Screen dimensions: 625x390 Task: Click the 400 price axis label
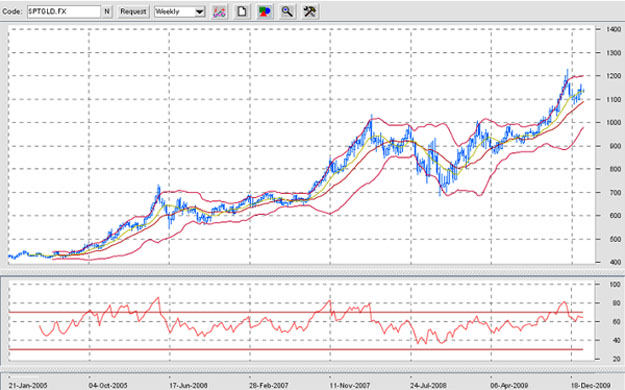(x=615, y=262)
